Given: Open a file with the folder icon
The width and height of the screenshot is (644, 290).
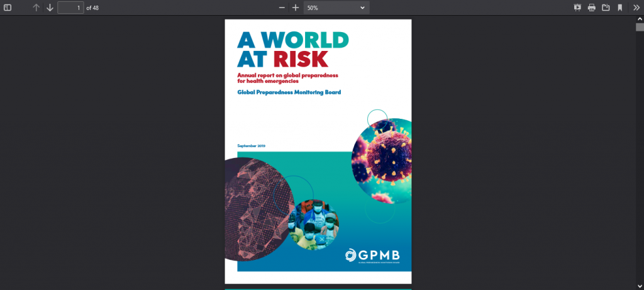Looking at the screenshot, I should [606, 8].
